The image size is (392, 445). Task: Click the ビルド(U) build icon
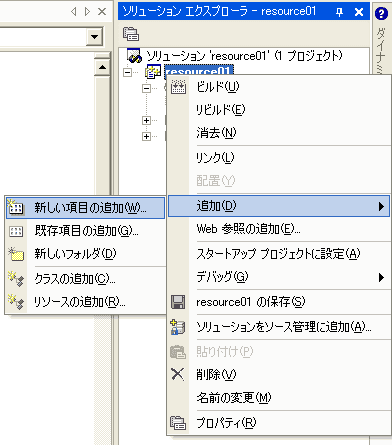tap(178, 87)
